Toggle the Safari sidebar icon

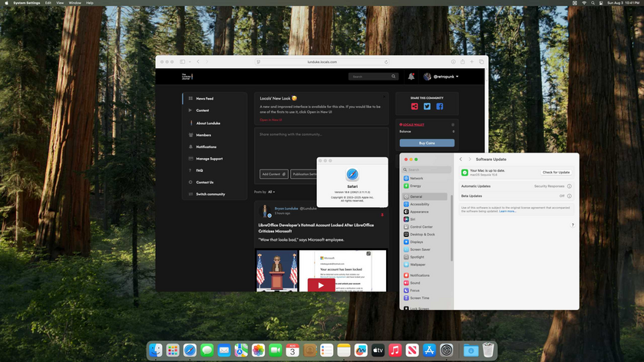pyautogui.click(x=183, y=61)
